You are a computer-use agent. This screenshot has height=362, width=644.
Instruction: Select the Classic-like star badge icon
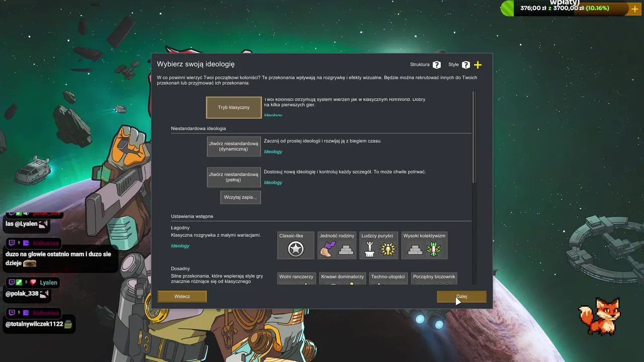[296, 249]
